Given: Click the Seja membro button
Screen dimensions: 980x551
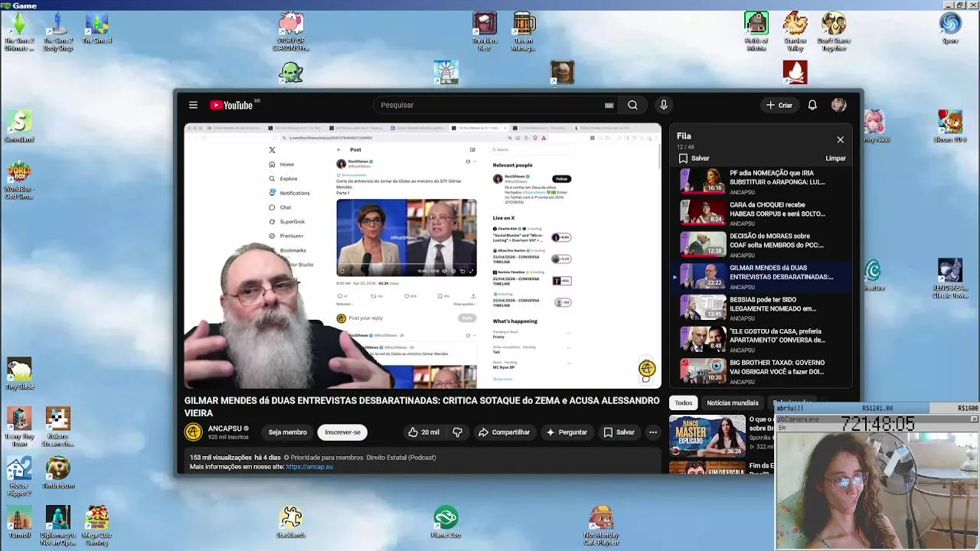Looking at the screenshot, I should (x=288, y=432).
